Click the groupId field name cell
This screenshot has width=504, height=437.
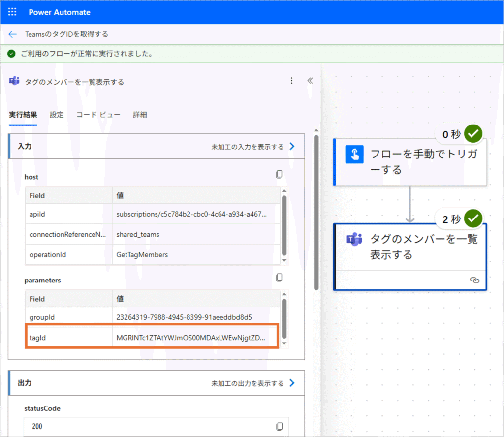point(69,317)
